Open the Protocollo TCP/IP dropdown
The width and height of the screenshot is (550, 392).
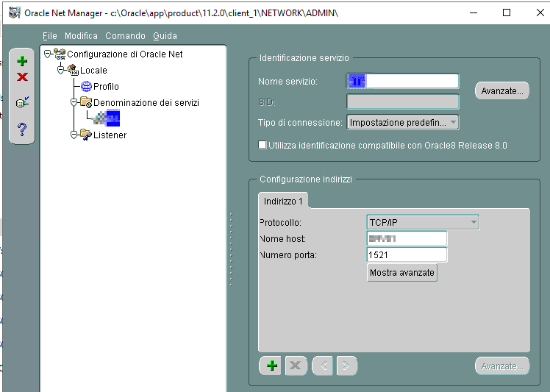423,222
